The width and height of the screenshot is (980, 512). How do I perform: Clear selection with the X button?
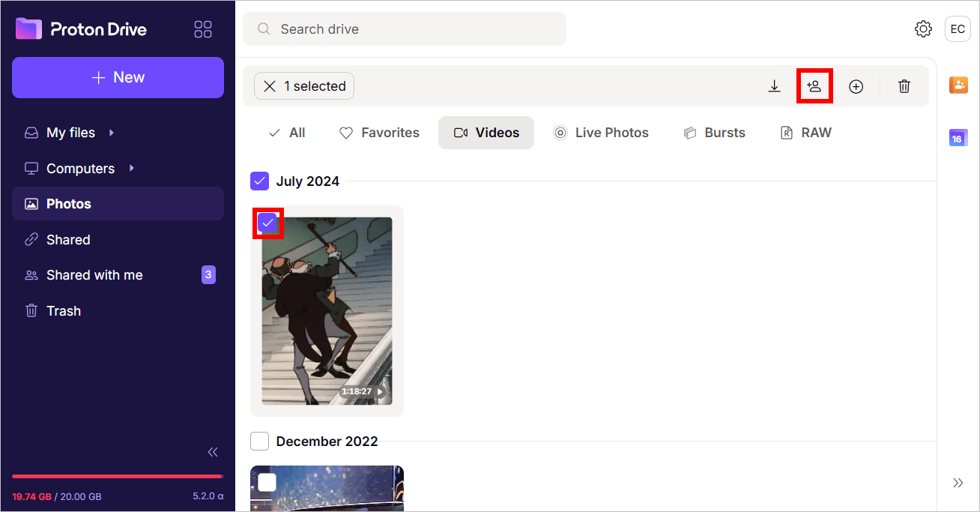click(270, 86)
